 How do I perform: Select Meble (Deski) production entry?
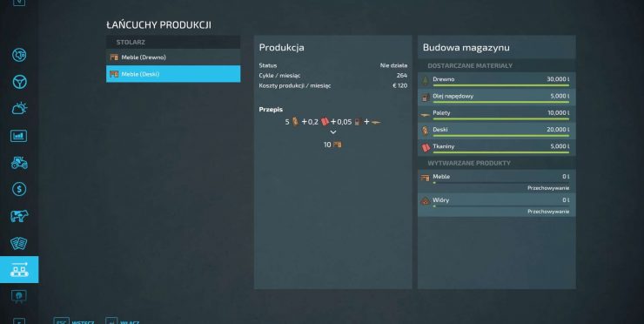tap(173, 74)
